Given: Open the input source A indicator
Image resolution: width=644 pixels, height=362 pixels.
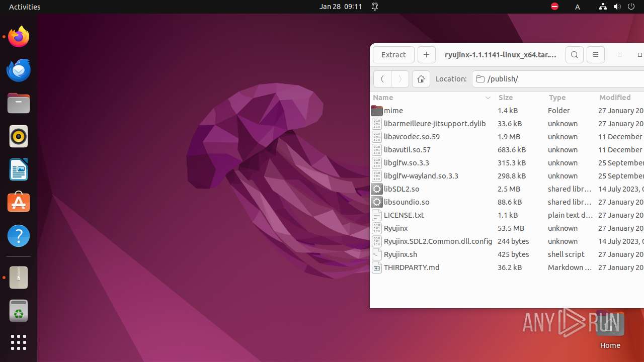Looking at the screenshot, I should [x=578, y=7].
